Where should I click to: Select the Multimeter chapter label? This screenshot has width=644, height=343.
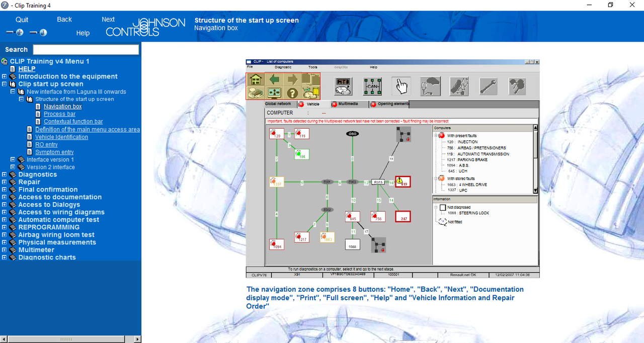click(36, 250)
